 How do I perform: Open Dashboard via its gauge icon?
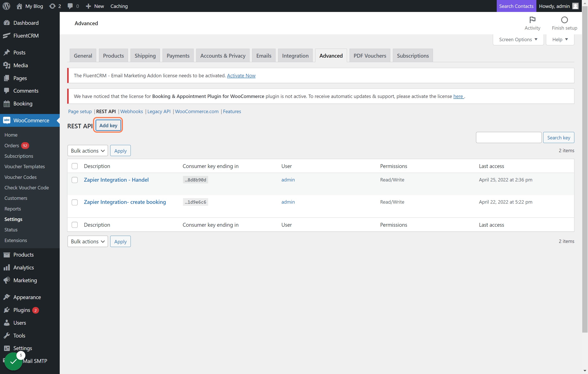pyautogui.click(x=7, y=23)
